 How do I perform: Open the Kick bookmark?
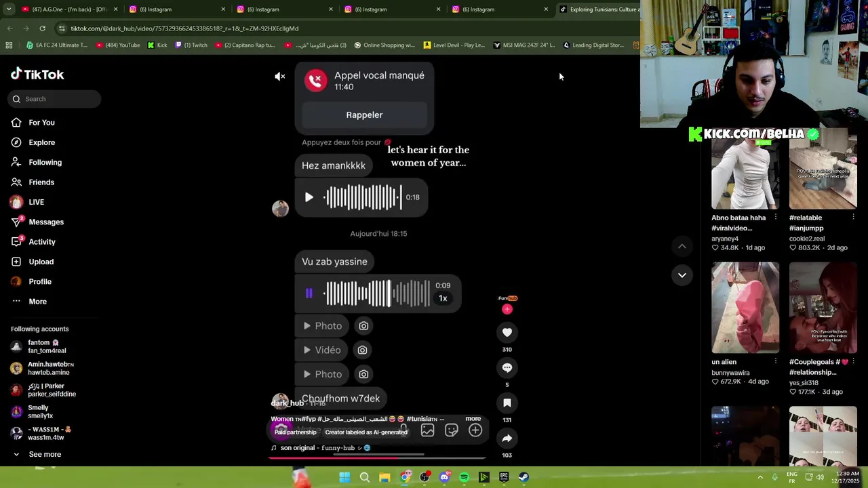pyautogui.click(x=157, y=45)
